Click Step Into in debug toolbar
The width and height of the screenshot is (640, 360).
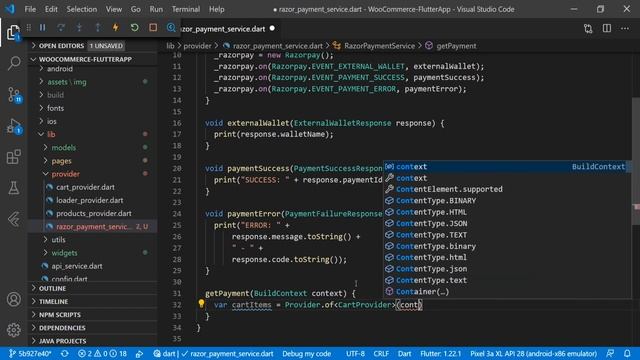pos(79,28)
